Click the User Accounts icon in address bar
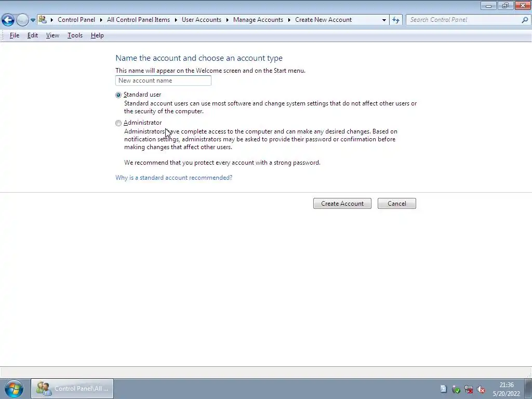 point(43,19)
